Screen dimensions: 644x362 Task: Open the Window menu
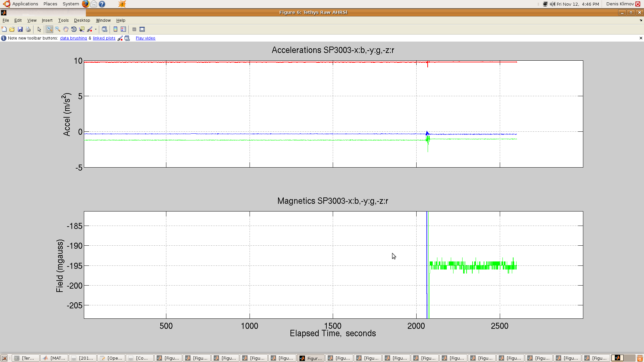[103, 20]
